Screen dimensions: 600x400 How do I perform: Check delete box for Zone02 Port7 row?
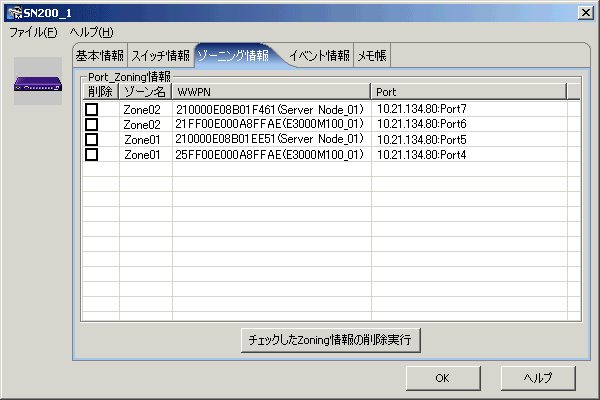[x=91, y=109]
